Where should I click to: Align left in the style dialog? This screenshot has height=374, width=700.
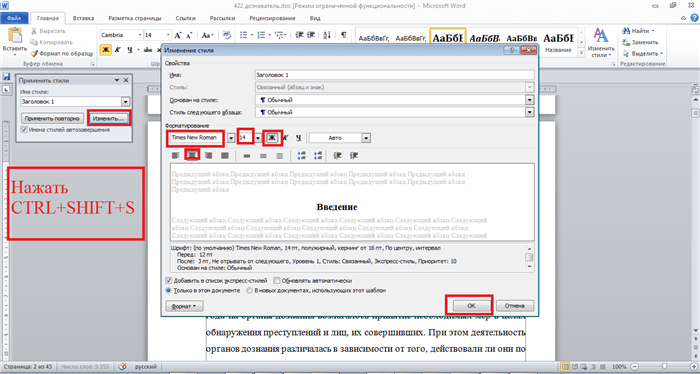[175, 155]
